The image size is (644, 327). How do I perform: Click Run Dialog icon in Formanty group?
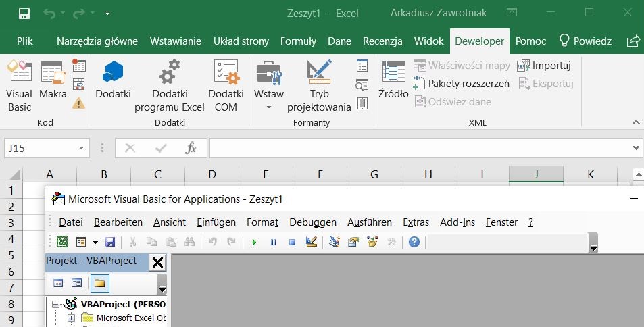pyautogui.click(x=362, y=103)
